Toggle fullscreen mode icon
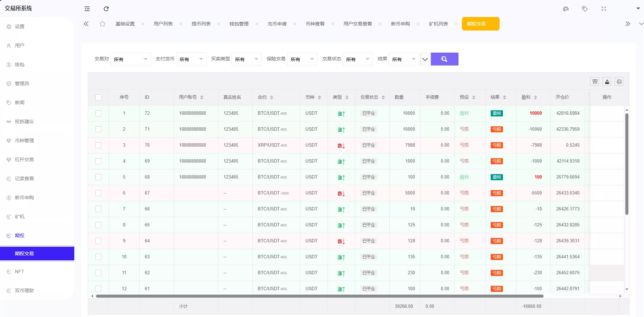Image resolution: width=644 pixels, height=317 pixels. click(x=604, y=9)
